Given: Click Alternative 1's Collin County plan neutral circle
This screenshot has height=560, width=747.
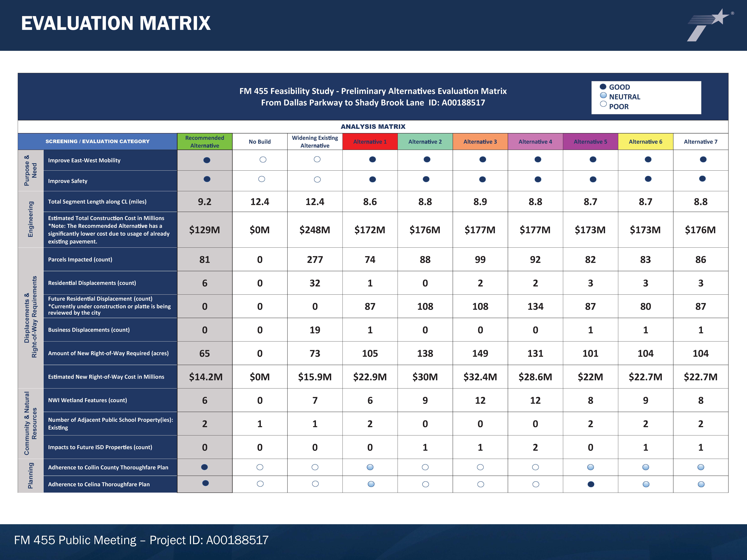Looking at the screenshot, I should point(370,467).
